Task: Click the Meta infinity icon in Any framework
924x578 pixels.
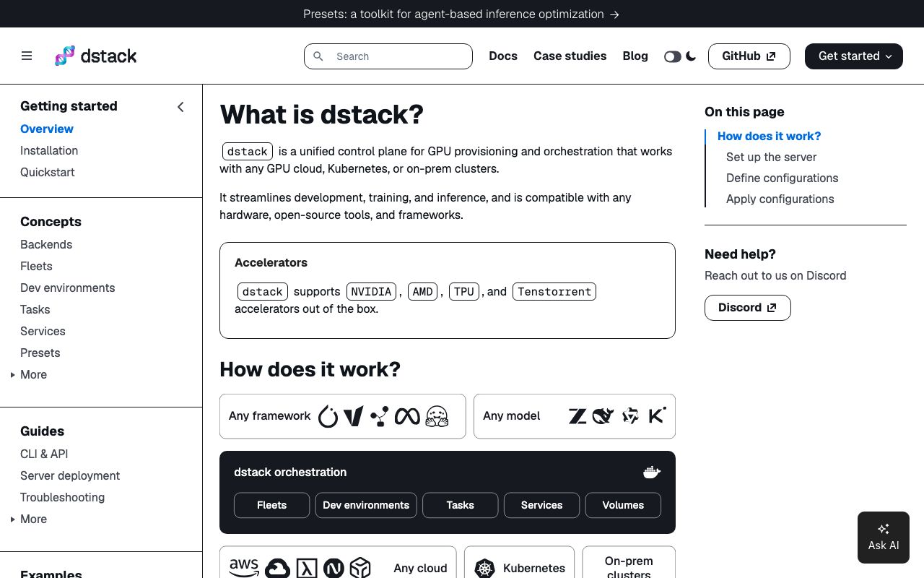Action: click(x=407, y=416)
